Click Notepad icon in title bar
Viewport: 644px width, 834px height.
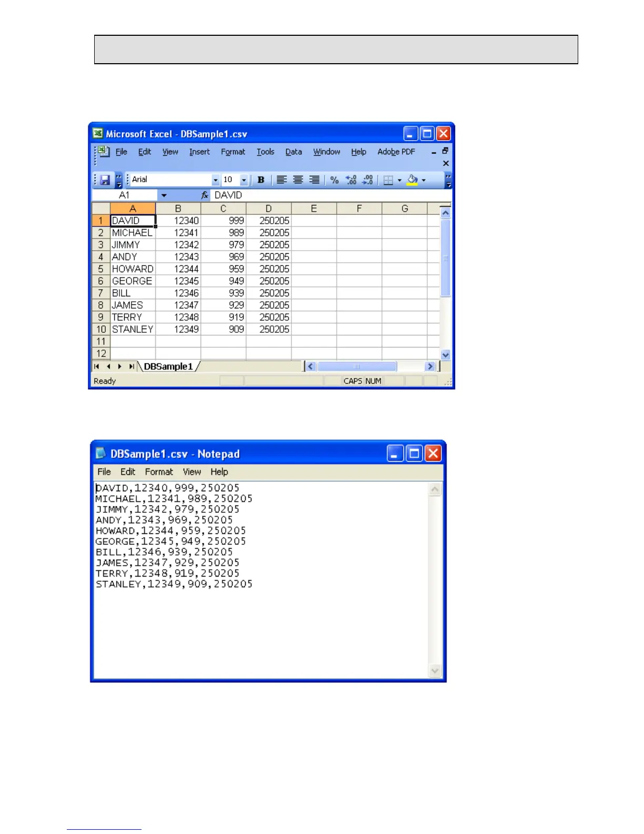tap(101, 453)
